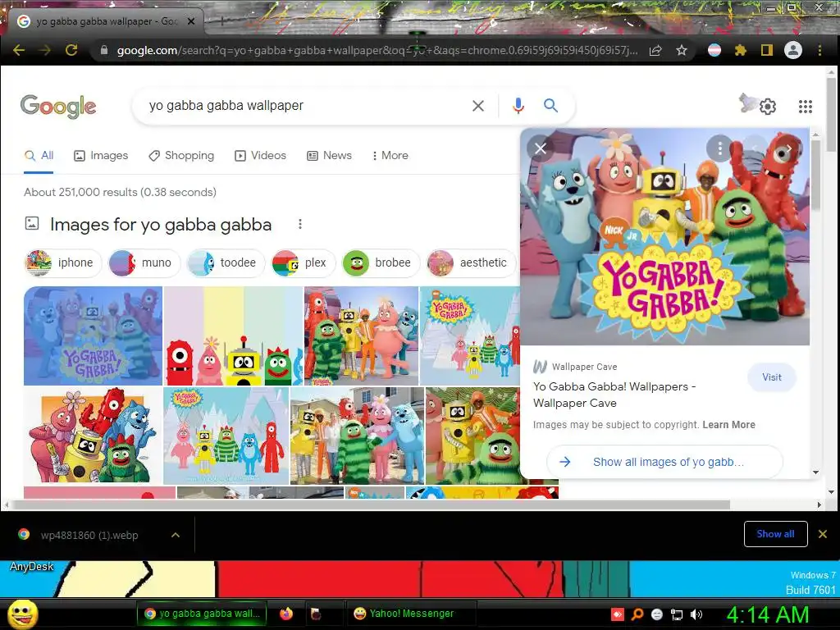Image resolution: width=840 pixels, height=630 pixels.
Task: Switch to the Shopping tab
Action: 181,155
